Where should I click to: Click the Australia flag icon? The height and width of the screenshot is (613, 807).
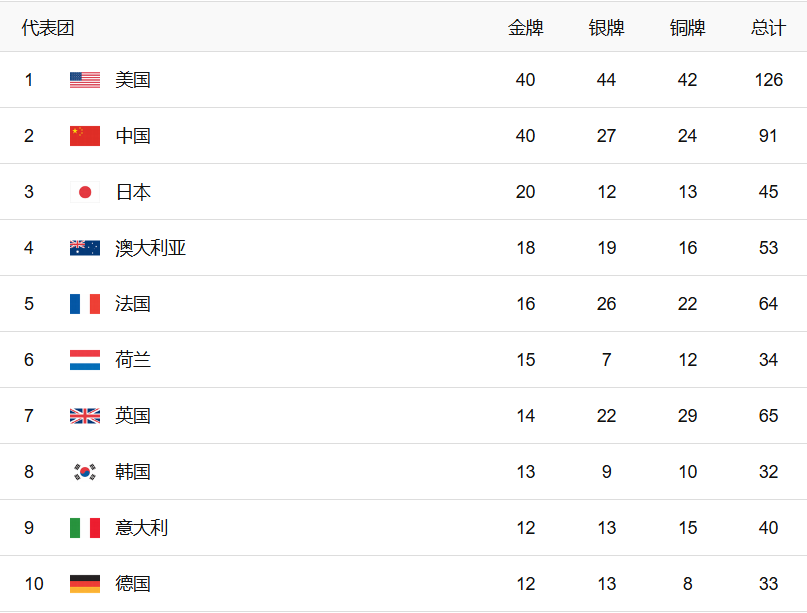pos(85,248)
